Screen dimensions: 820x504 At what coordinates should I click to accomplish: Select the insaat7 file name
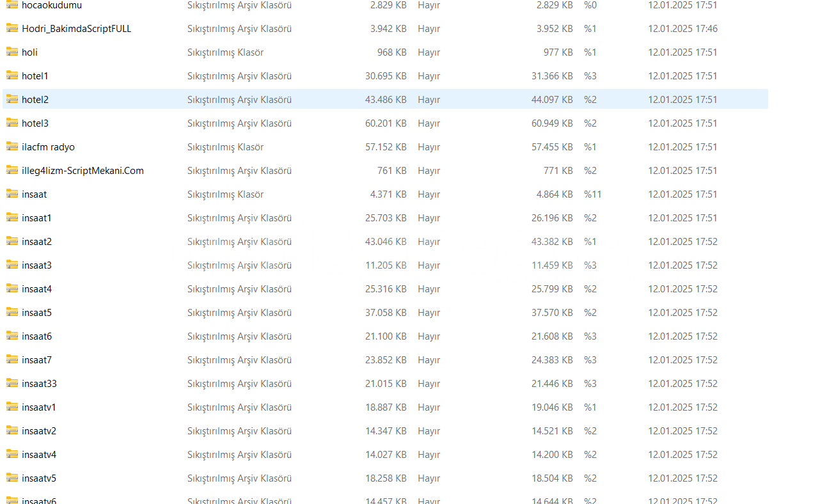point(36,360)
